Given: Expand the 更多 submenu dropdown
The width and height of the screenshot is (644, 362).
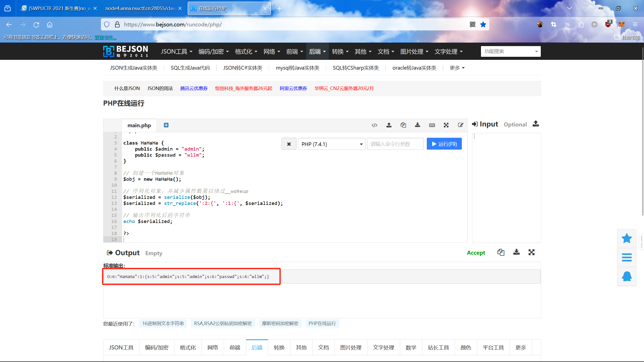Looking at the screenshot, I should coord(457,68).
